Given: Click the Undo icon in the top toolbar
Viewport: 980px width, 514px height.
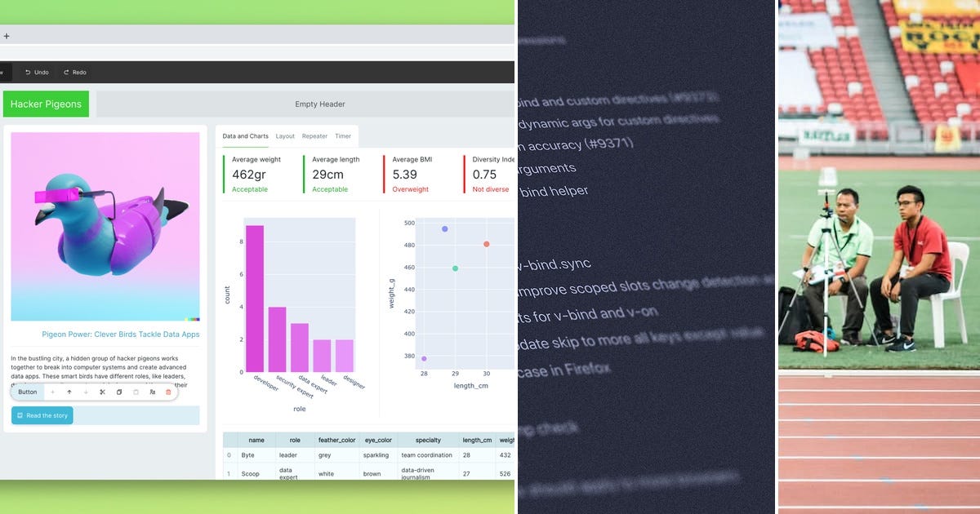Looking at the screenshot, I should (36, 72).
